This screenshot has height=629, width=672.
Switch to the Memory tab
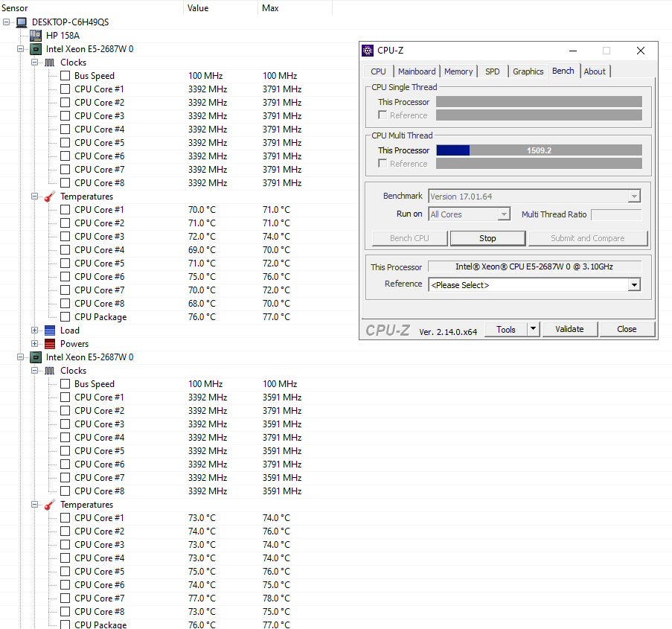pyautogui.click(x=458, y=71)
